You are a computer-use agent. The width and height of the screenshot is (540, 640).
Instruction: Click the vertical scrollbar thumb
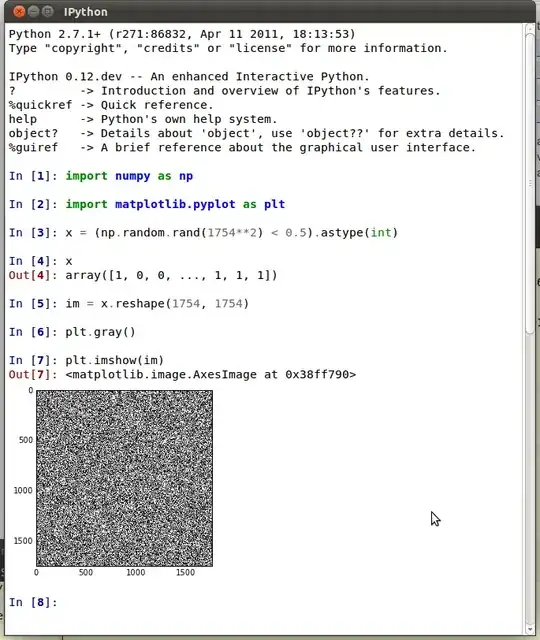pos(530,184)
